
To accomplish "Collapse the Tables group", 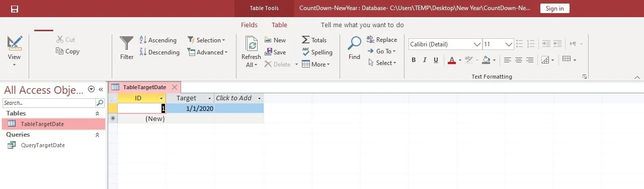I will [97, 114].
